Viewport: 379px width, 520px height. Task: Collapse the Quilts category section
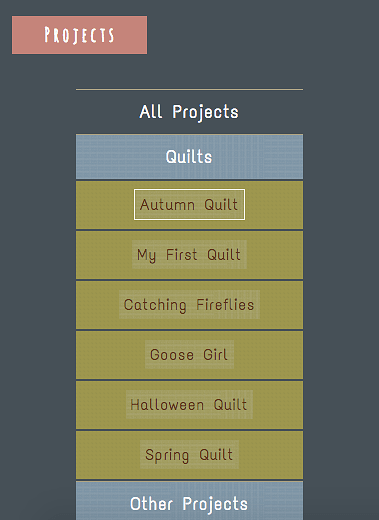coord(189,156)
